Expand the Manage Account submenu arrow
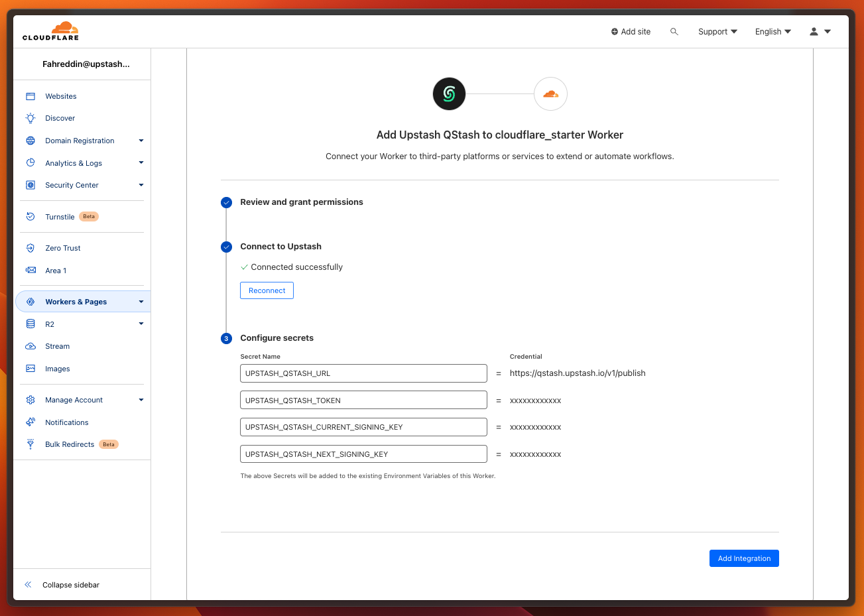Viewport: 864px width, 616px height. 141,400
